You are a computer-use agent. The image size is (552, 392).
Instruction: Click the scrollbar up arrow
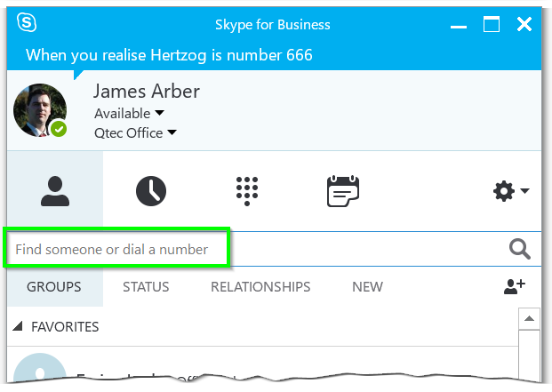529,319
